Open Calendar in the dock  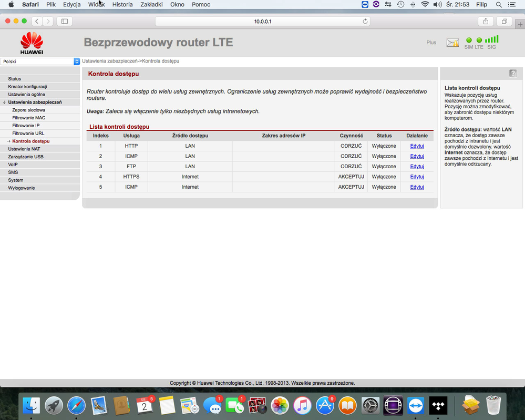145,406
